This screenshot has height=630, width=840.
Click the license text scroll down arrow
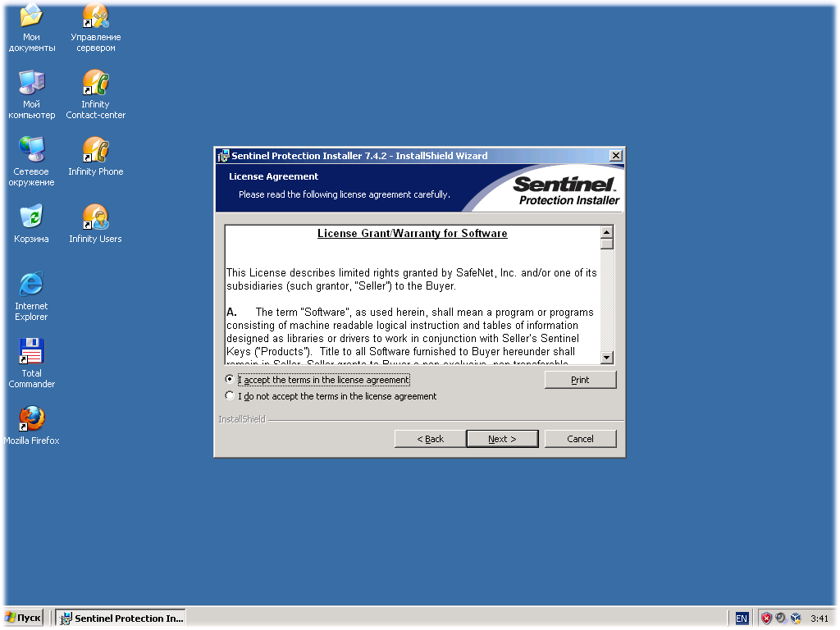coord(606,358)
